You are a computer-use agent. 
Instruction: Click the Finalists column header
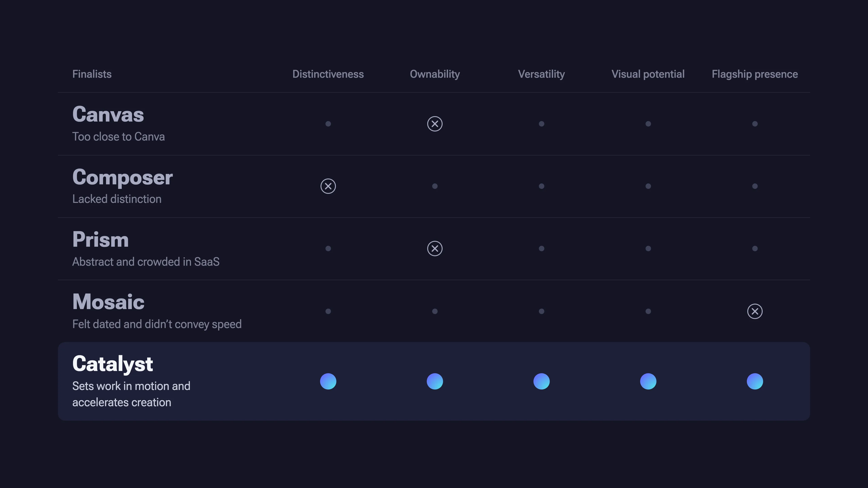coord(92,74)
